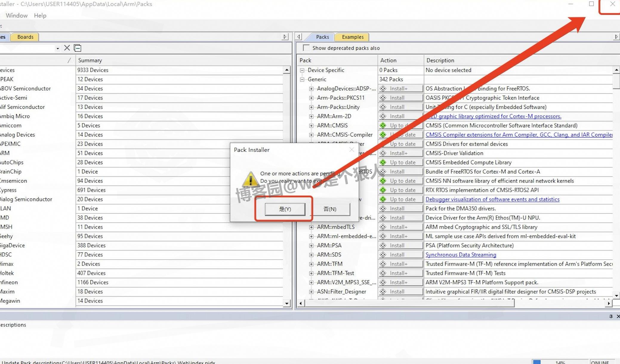Click the warning triangle icon in dialog
This screenshot has width=620, height=364.
[x=250, y=179]
